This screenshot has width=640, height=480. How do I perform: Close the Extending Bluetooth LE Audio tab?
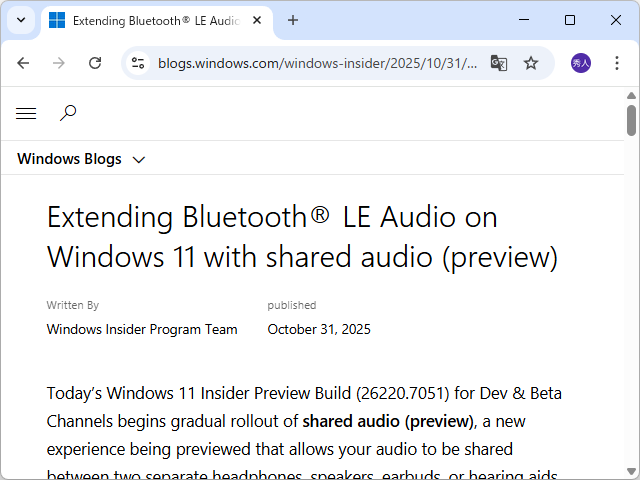258,20
